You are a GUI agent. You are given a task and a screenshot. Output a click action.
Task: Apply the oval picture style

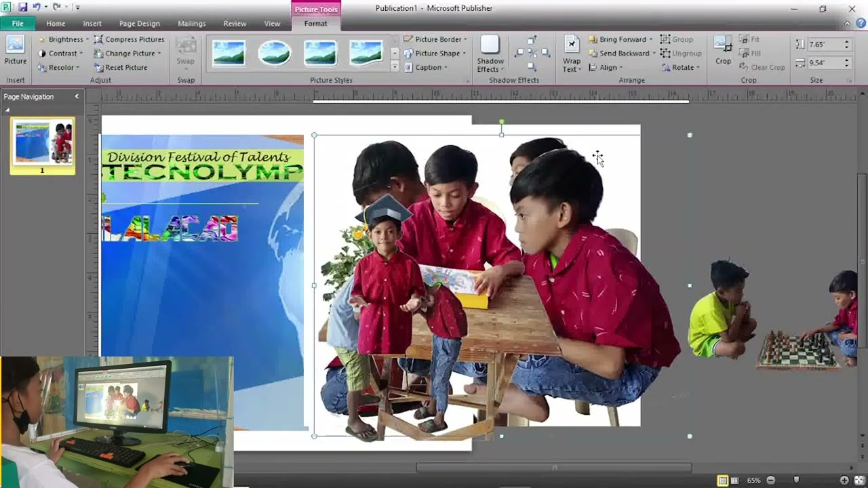(x=275, y=52)
